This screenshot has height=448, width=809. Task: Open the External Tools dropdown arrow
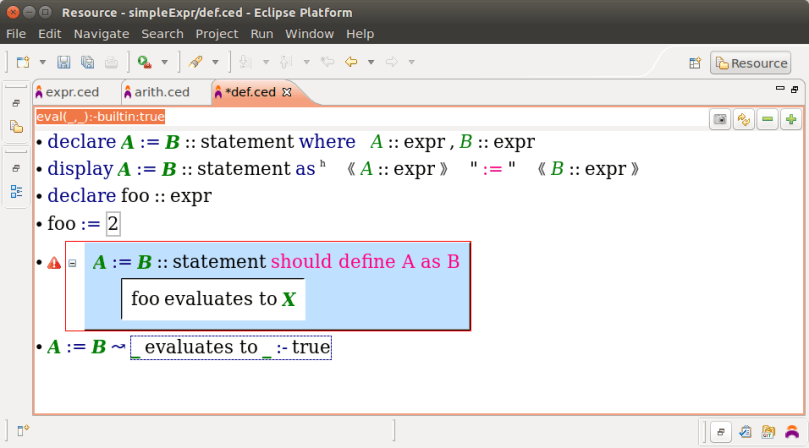pyautogui.click(x=164, y=62)
